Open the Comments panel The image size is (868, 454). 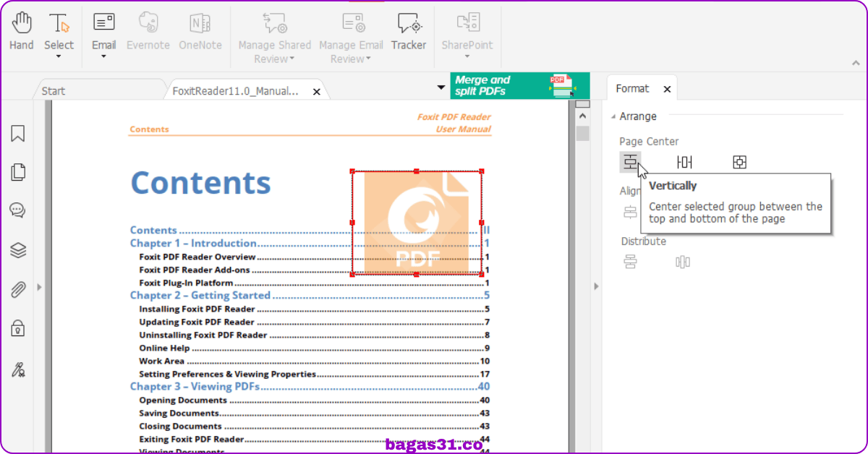(18, 210)
